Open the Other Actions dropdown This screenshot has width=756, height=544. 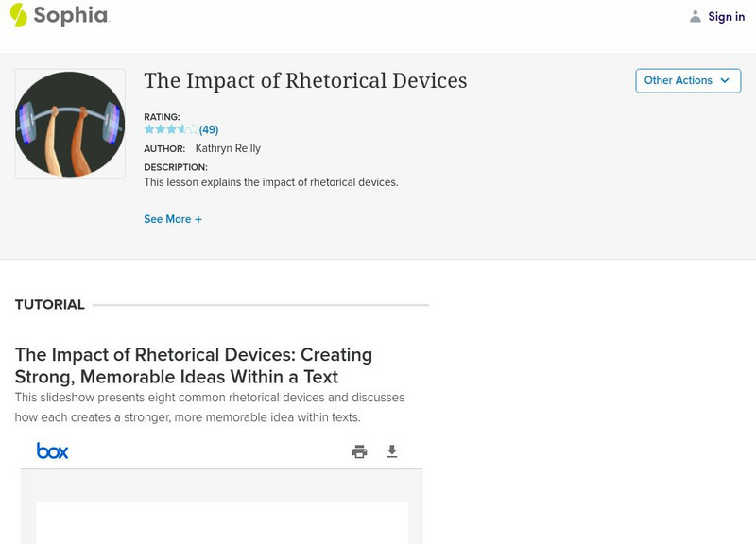point(679,80)
